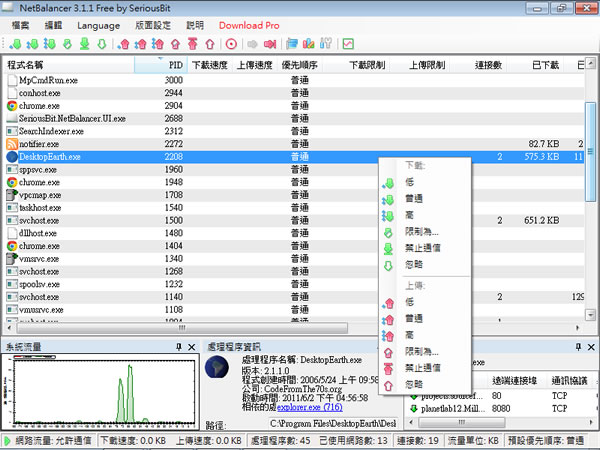Image resolution: width=600 pixels, height=450 pixels.
Task: Click the process list scroll down arrow
Action: click(590, 315)
